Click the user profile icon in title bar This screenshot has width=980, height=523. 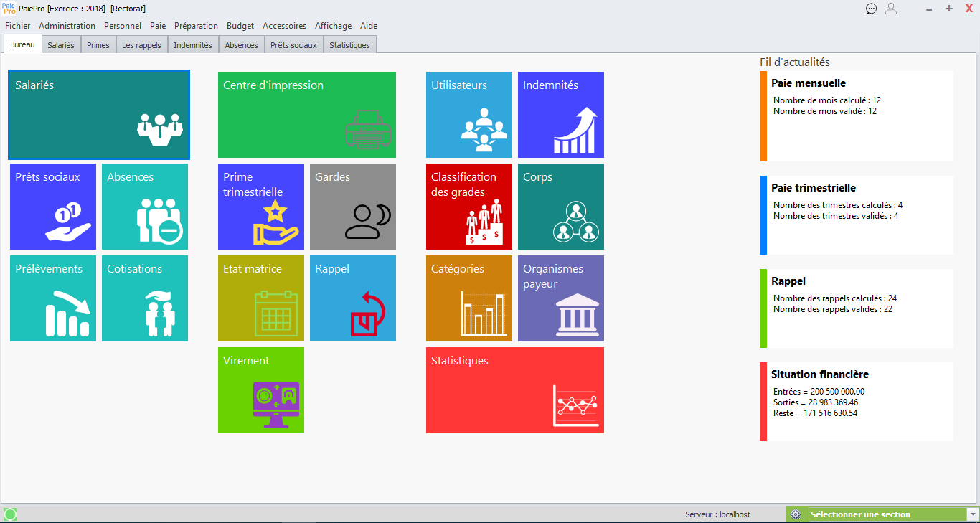[x=891, y=9]
